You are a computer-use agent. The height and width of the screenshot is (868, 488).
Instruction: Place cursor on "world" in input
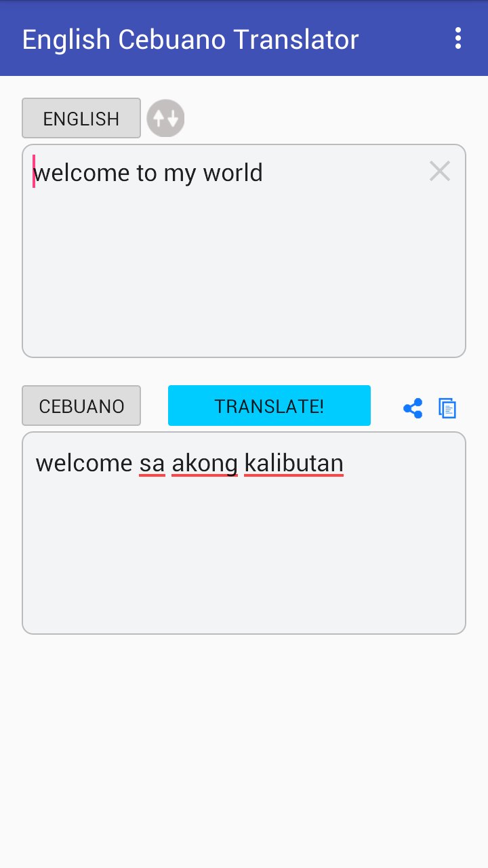point(232,173)
